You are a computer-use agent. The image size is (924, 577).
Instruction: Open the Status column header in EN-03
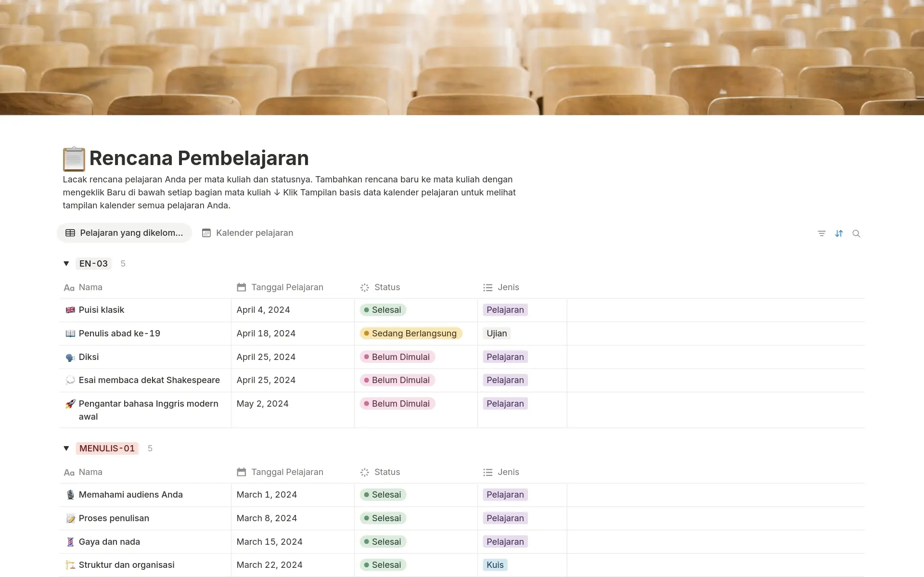[x=386, y=287]
